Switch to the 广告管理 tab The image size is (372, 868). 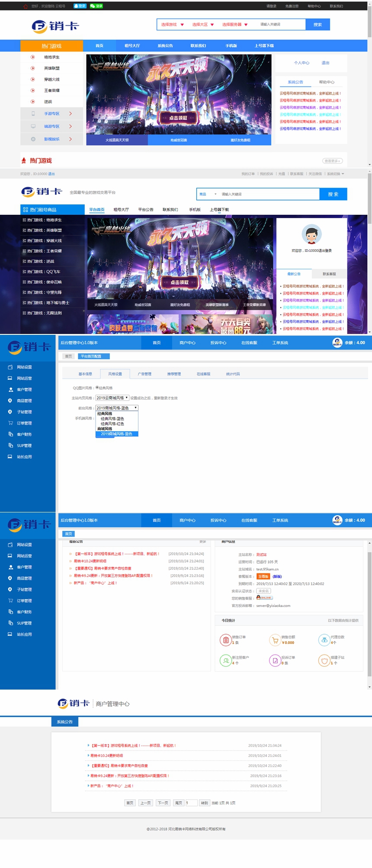click(x=144, y=374)
